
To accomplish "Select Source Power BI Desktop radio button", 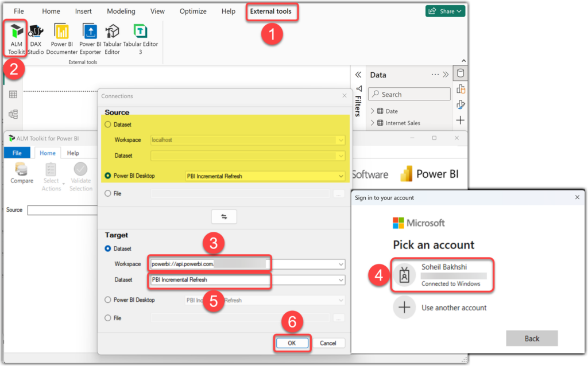I will coord(108,176).
